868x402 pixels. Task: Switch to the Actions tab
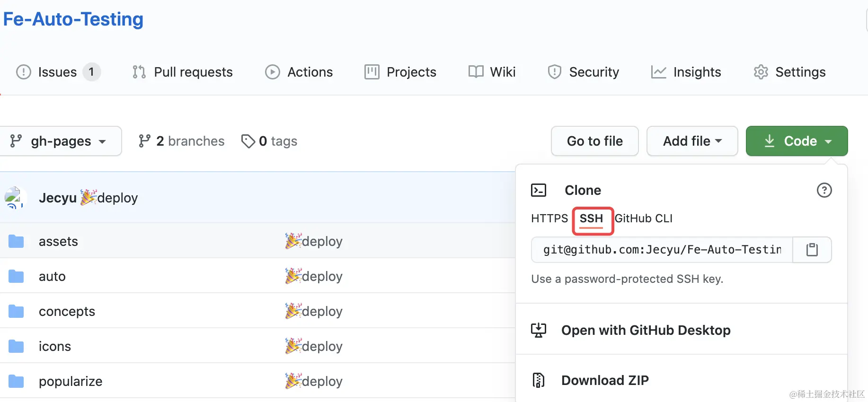(299, 72)
